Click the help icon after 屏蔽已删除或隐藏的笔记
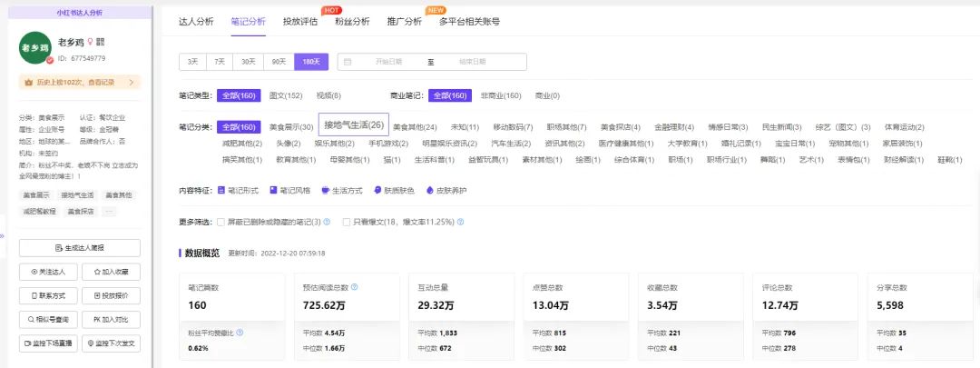Image resolution: width=980 pixels, height=368 pixels. 327,222
